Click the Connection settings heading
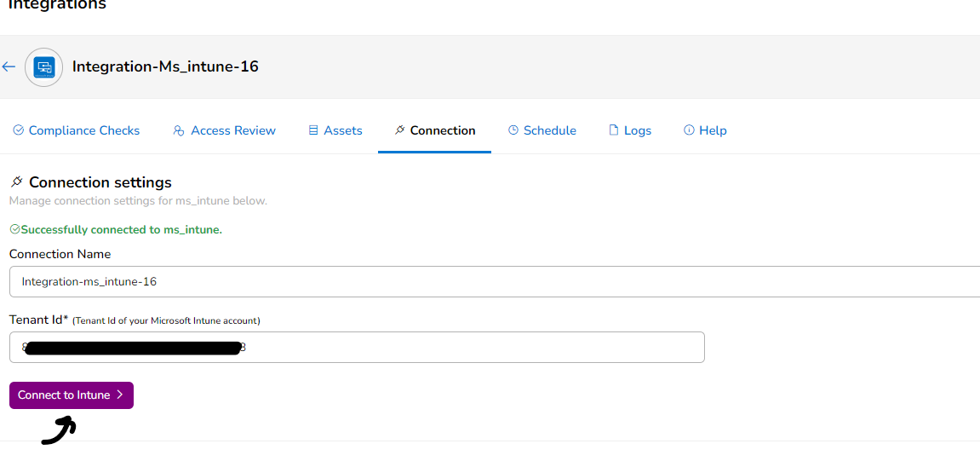Image resolution: width=980 pixels, height=461 pixels. pyautogui.click(x=100, y=182)
